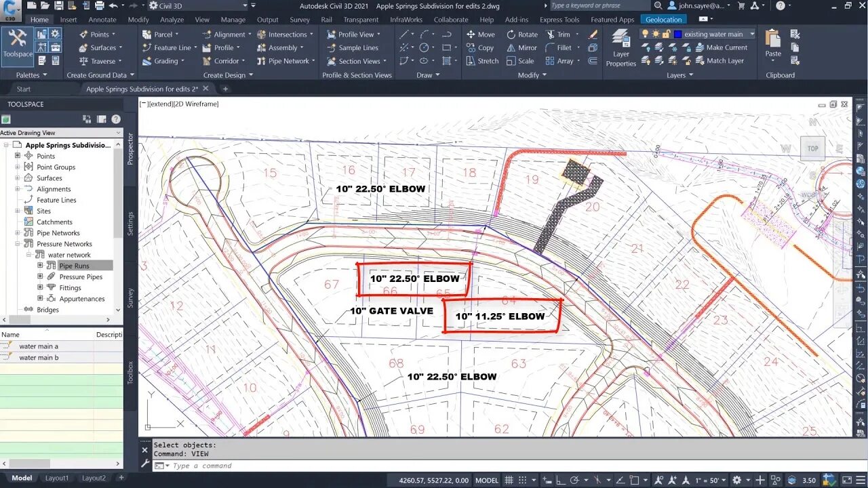
Task: Click the Toolspace help question mark icon
Action: pyautogui.click(x=116, y=119)
